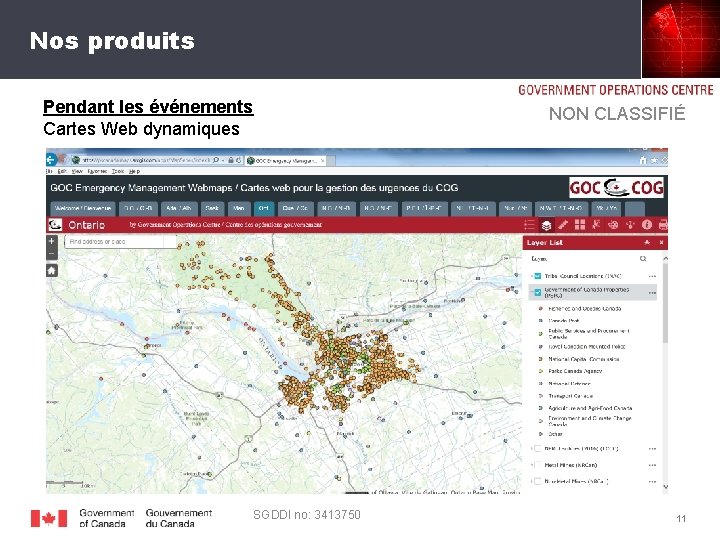Select the Agriculture and Agri-Food Canada sublayer

pyautogui.click(x=590, y=408)
